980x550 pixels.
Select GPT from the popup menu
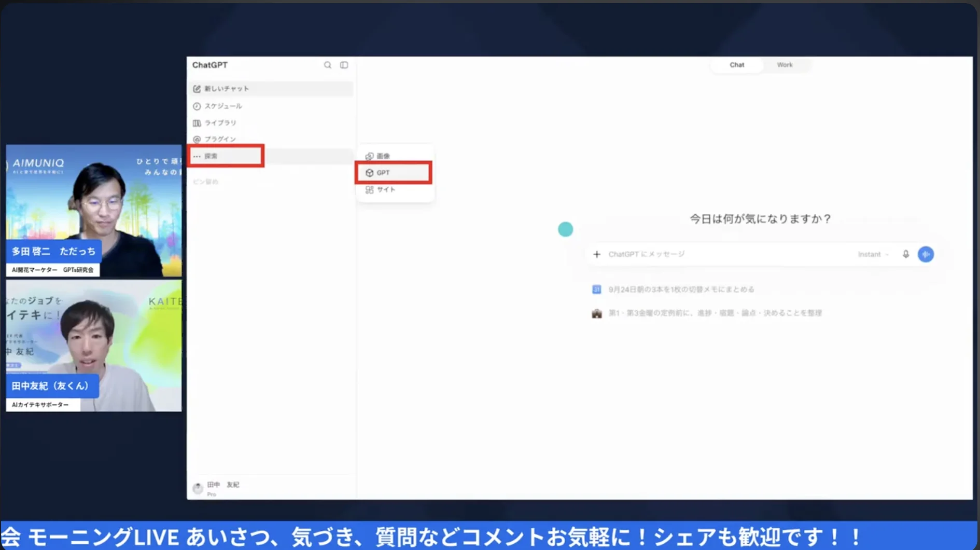tap(394, 173)
